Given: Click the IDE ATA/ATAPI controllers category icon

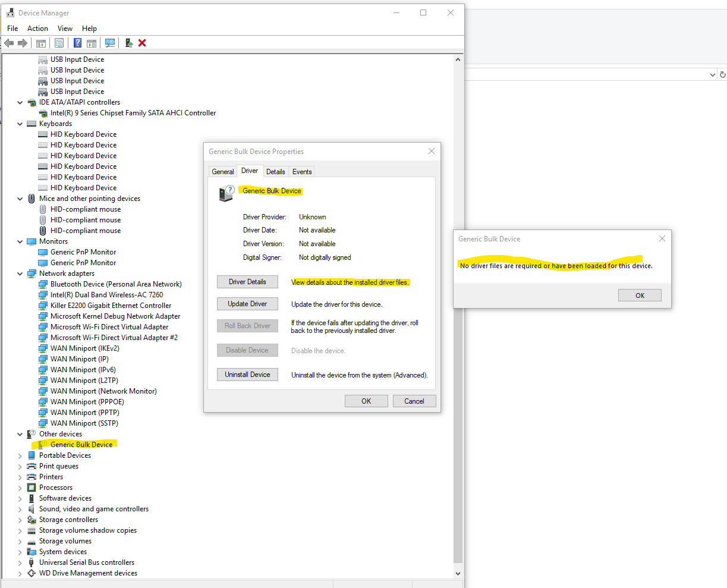Looking at the screenshot, I should click(x=32, y=102).
